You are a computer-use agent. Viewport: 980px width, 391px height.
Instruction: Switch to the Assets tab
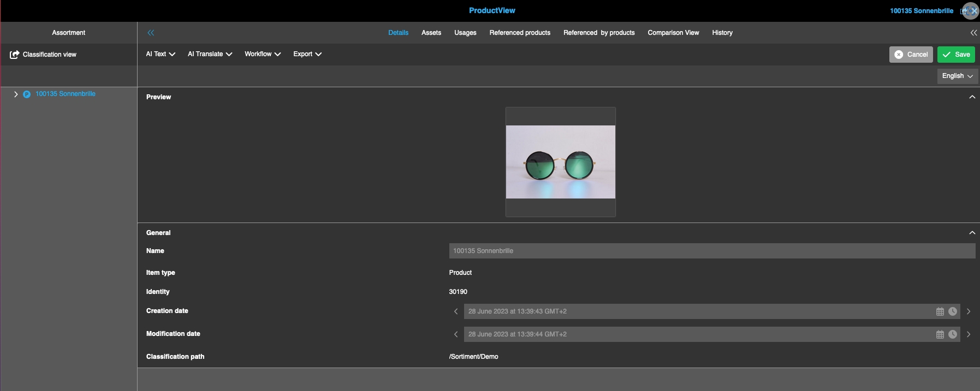point(431,33)
